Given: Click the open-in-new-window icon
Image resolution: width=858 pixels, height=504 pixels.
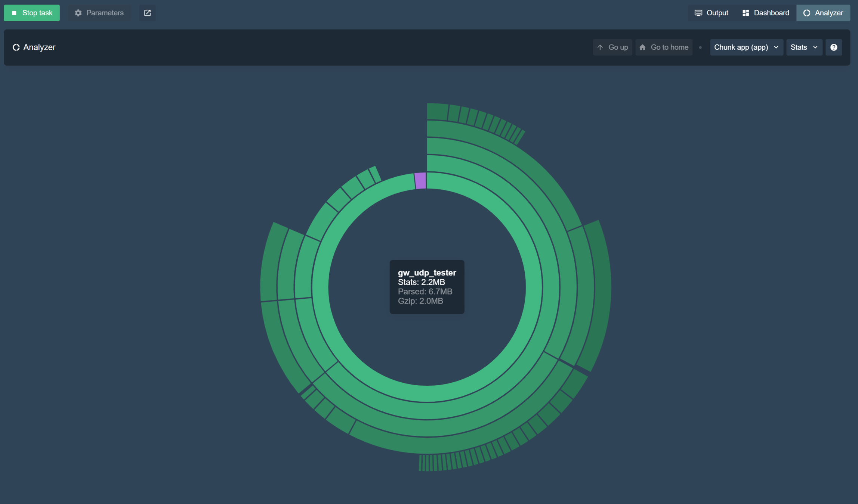Looking at the screenshot, I should pos(147,13).
